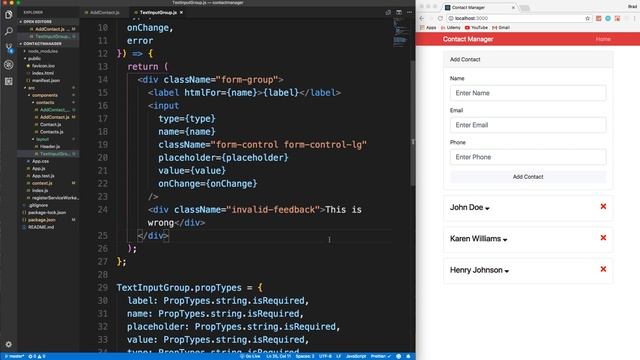Image resolution: width=640 pixels, height=360 pixels.
Task: Change language mode JavaScript in status bar
Action: click(x=356, y=356)
